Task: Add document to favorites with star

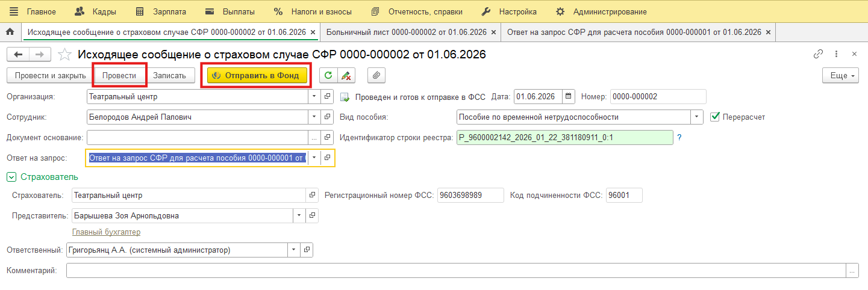Action: click(x=64, y=55)
